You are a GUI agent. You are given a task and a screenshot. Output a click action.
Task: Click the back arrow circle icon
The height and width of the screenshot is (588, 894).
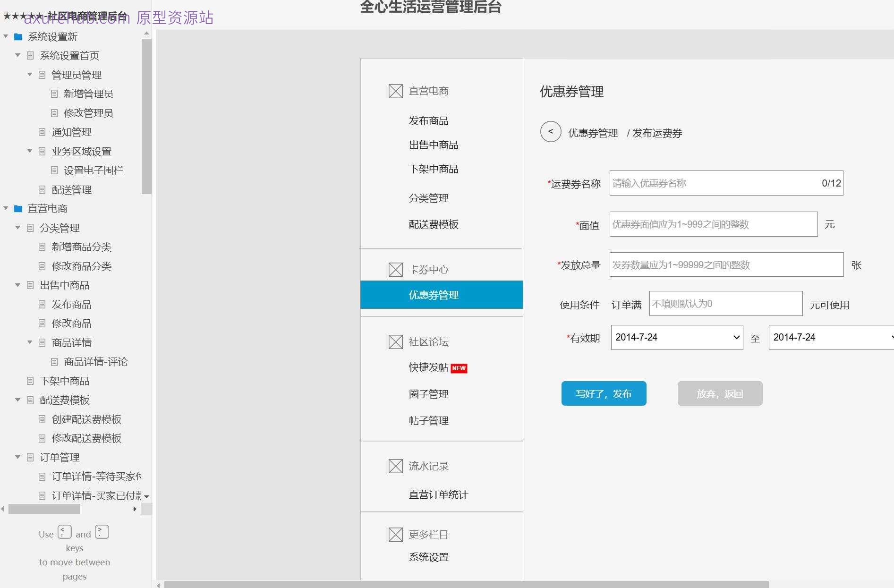(x=551, y=132)
